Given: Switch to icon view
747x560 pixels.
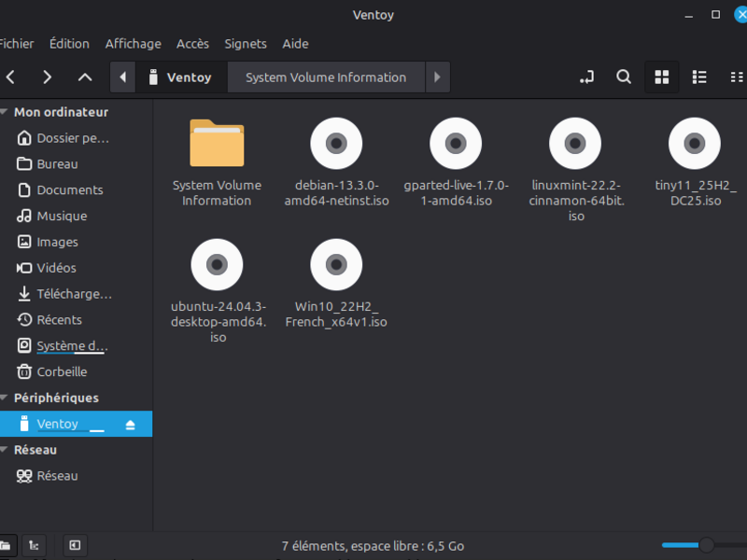Looking at the screenshot, I should [662, 77].
